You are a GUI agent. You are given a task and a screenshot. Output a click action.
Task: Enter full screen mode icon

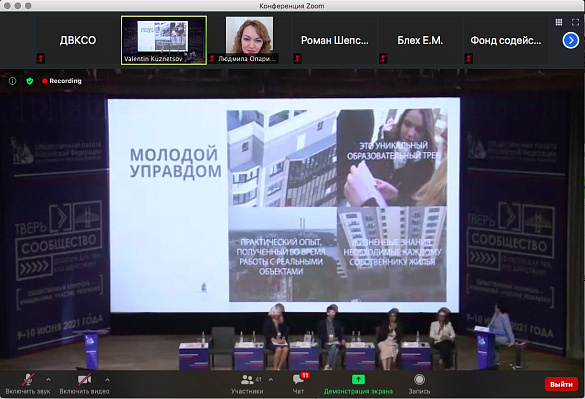click(575, 22)
